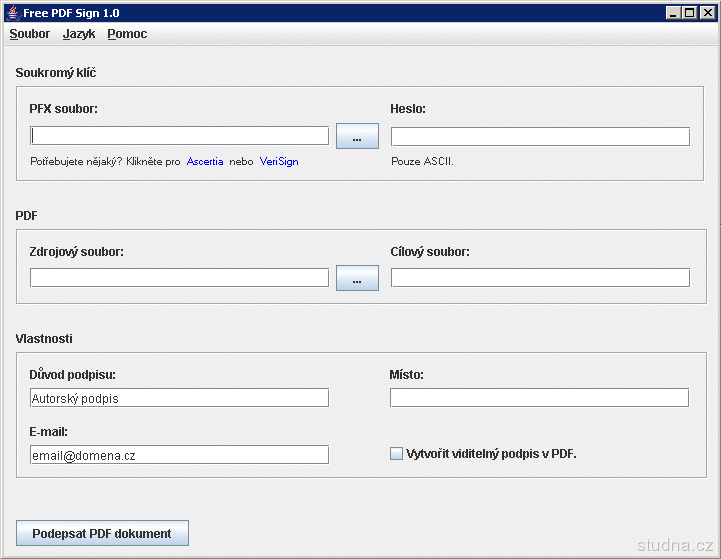Focus the E-mail field

(x=179, y=455)
